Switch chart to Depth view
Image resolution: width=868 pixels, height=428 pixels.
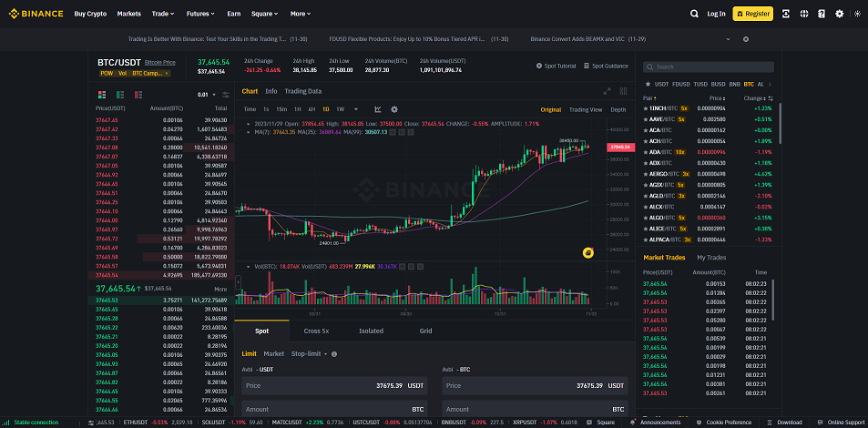click(618, 109)
